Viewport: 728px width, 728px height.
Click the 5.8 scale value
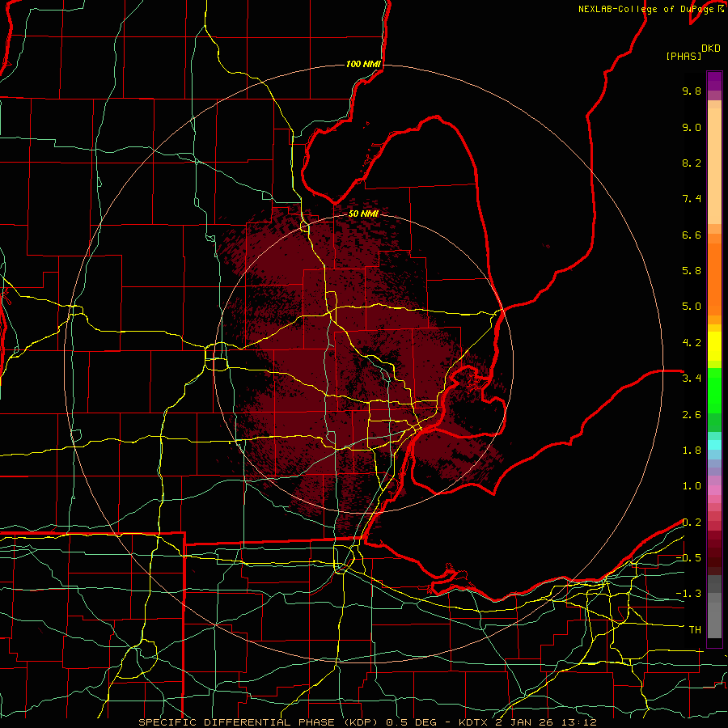692,271
